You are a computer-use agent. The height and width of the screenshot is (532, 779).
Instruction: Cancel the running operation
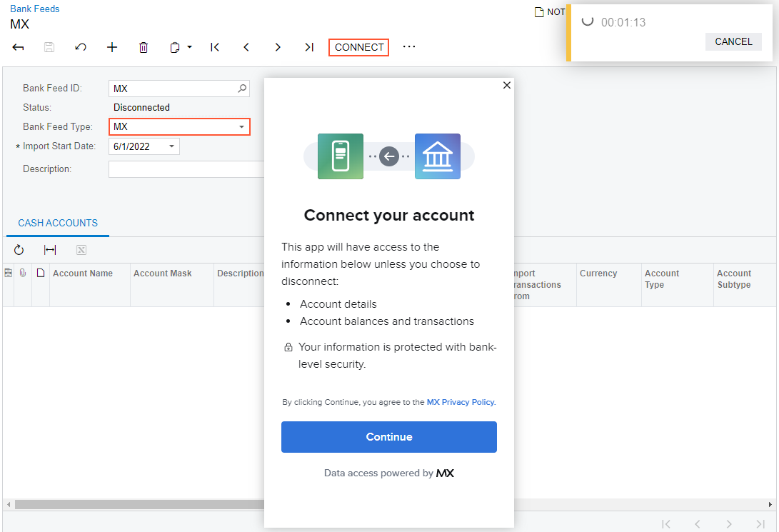coord(733,41)
